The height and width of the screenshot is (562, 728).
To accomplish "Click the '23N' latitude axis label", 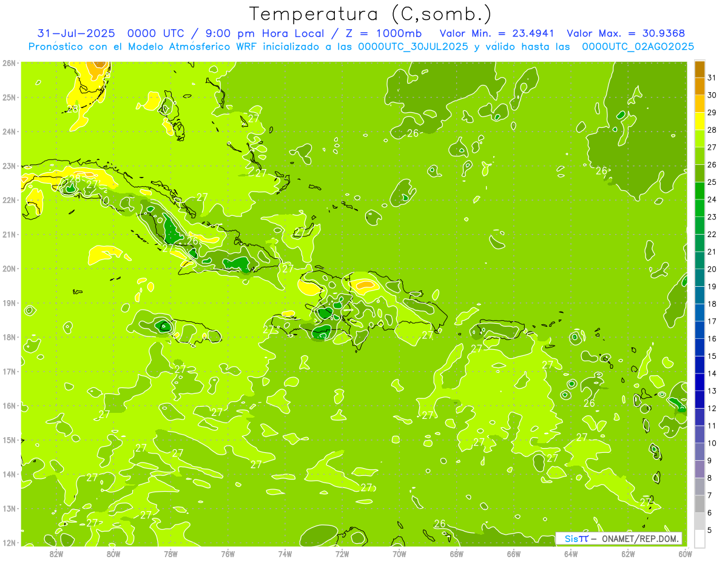I will [9, 166].
